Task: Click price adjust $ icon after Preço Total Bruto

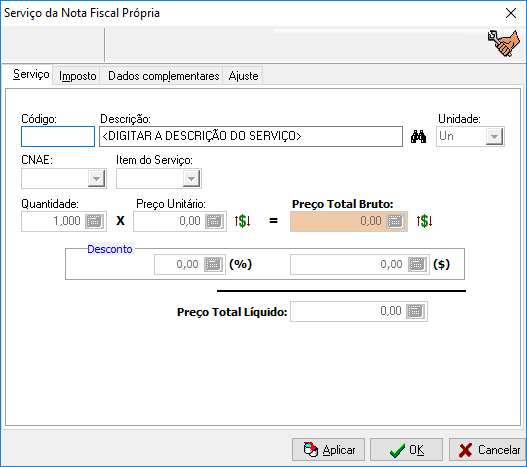Action: 424,221
